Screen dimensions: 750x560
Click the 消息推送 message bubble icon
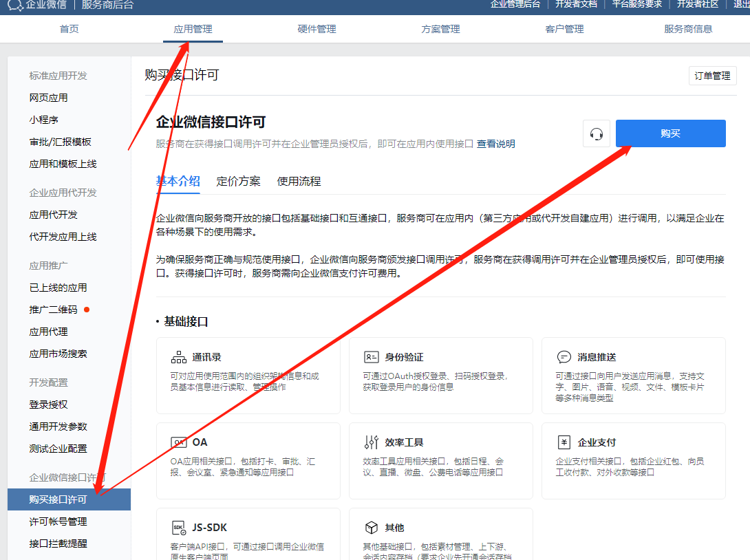pyautogui.click(x=564, y=357)
